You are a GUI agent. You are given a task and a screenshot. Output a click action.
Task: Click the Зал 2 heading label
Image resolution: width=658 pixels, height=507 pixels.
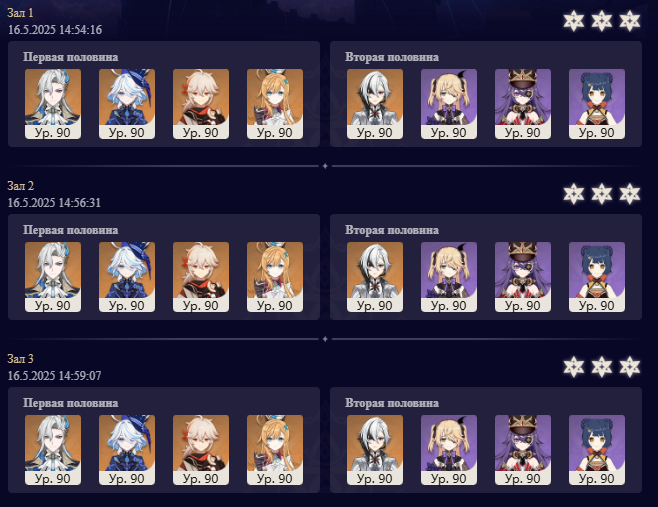21,186
